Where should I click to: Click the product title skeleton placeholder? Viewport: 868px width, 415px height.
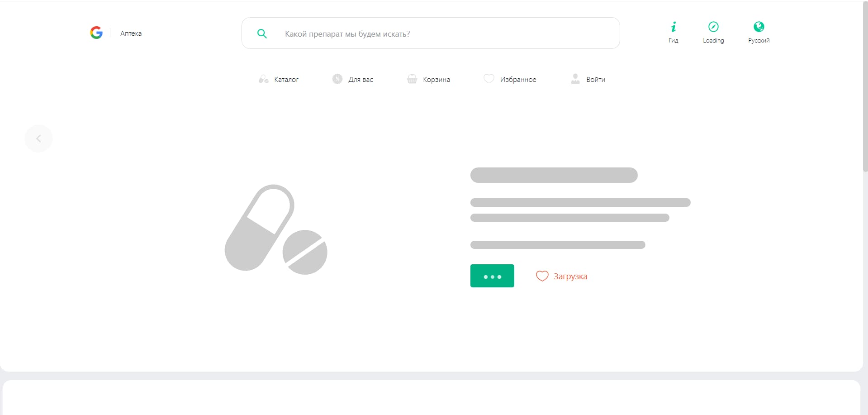point(554,175)
